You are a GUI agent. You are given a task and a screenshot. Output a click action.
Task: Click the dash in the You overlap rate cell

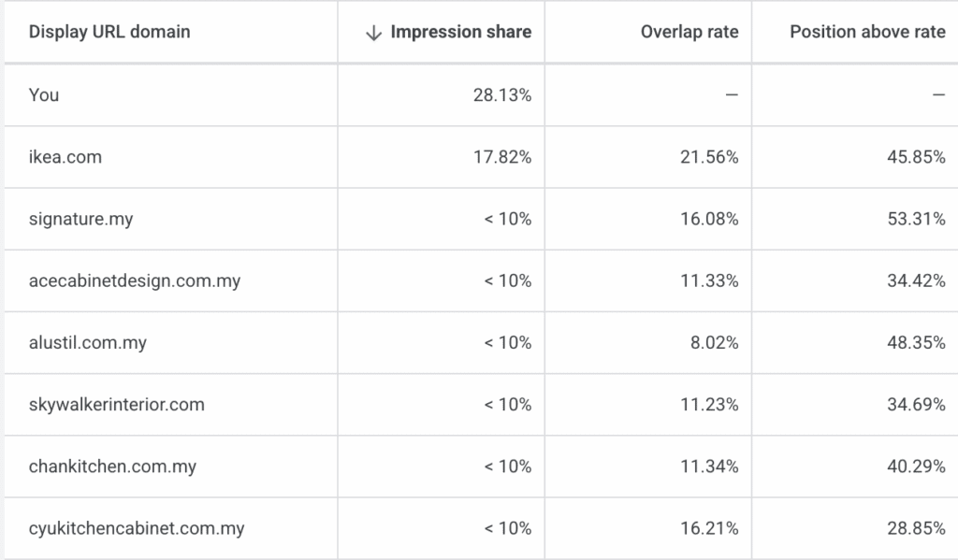click(x=734, y=94)
